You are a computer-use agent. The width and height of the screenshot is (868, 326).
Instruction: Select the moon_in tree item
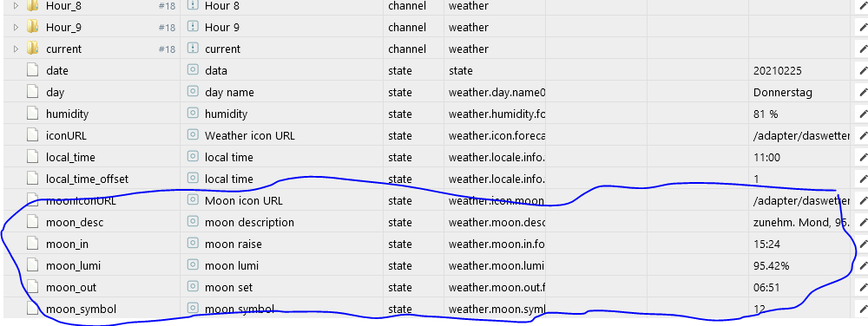coord(67,244)
